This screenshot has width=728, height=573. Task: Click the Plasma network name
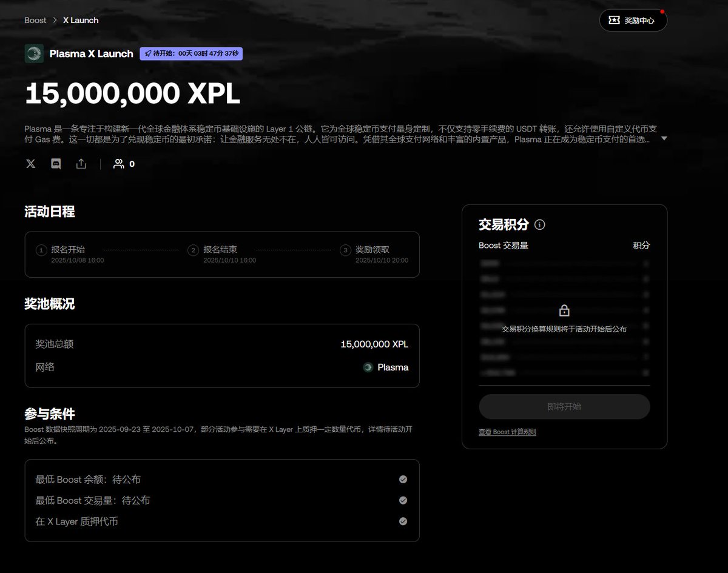pyautogui.click(x=393, y=367)
